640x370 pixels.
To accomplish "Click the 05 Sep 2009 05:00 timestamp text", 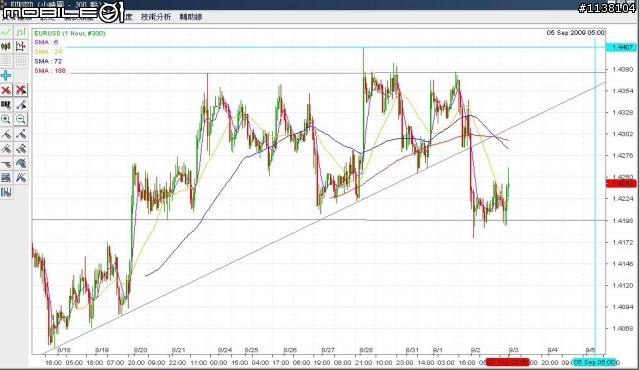I will (576, 33).
